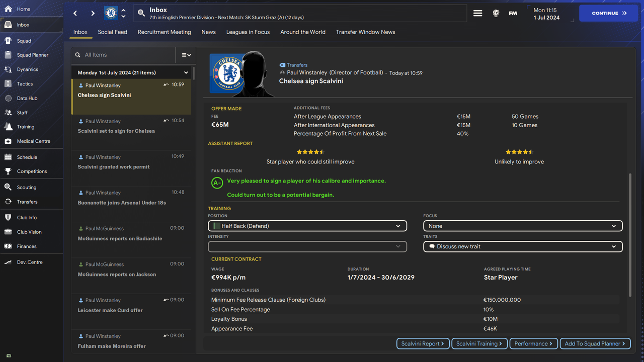Switch to Social Feed tab
Viewport: 644px width, 362px height.
(x=112, y=32)
